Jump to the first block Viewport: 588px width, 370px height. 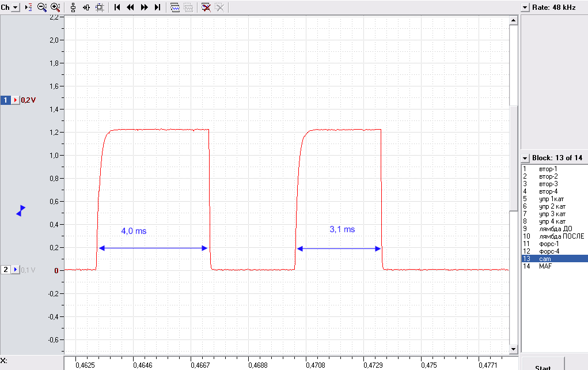point(117,7)
